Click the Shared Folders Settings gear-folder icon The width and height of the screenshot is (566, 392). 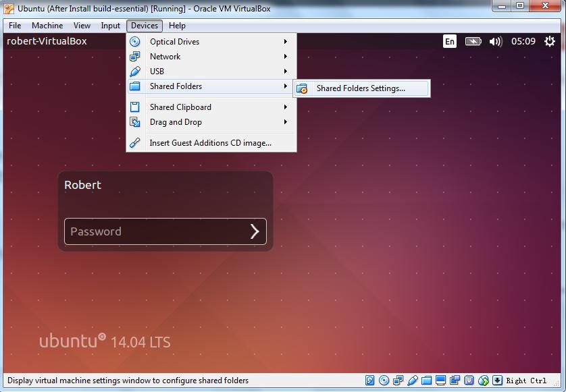click(x=302, y=88)
